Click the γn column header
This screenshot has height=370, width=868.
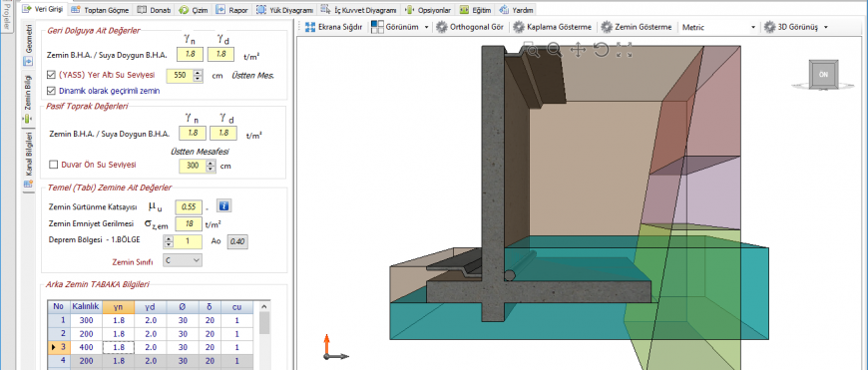[x=118, y=307]
